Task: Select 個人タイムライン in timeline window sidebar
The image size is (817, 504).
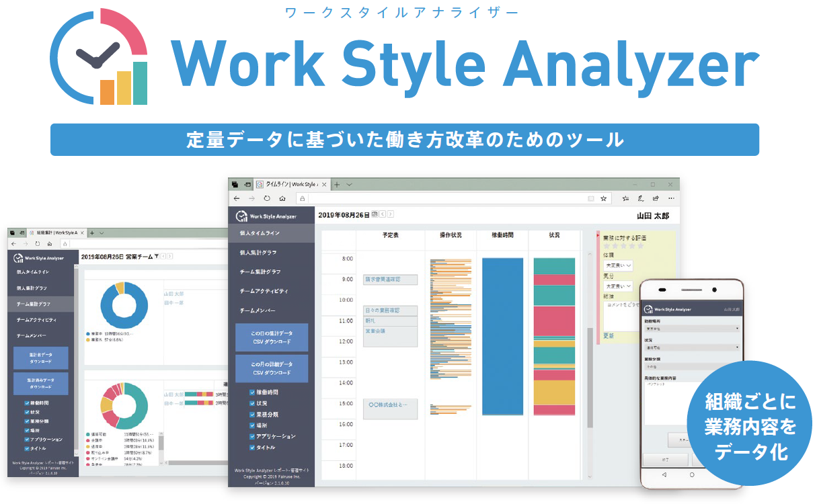Action: click(272, 233)
